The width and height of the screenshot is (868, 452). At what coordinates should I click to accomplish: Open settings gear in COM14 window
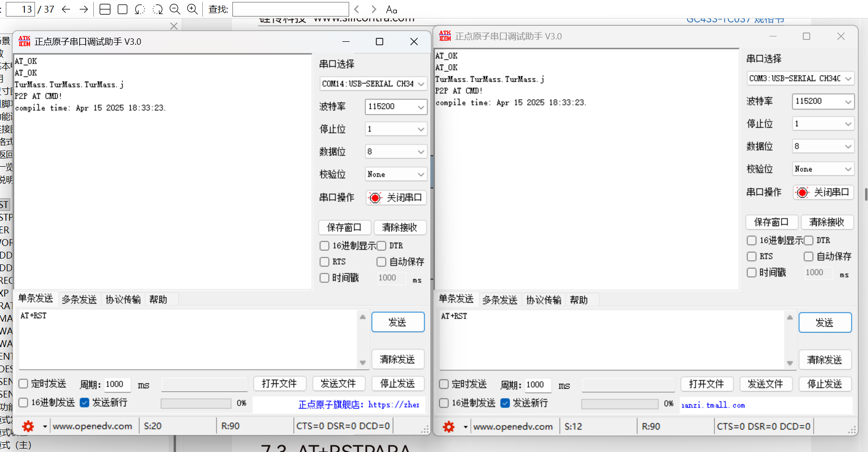(28, 426)
